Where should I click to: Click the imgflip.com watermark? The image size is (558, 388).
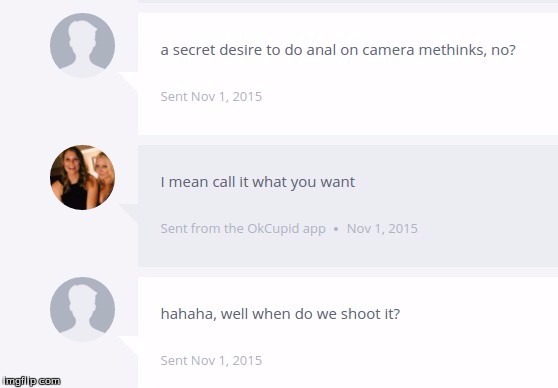(x=31, y=381)
